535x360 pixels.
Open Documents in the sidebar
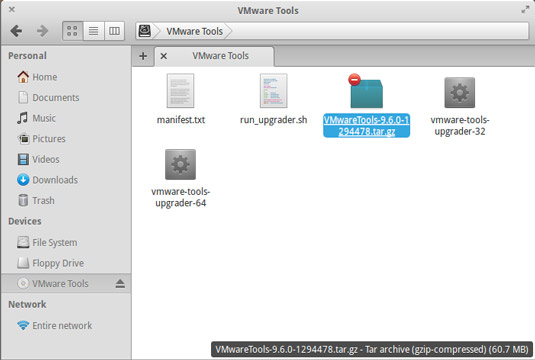[x=66, y=98]
